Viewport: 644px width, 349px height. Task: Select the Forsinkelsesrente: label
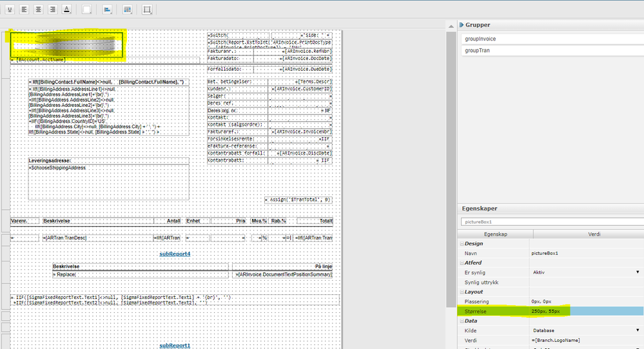[x=237, y=139]
